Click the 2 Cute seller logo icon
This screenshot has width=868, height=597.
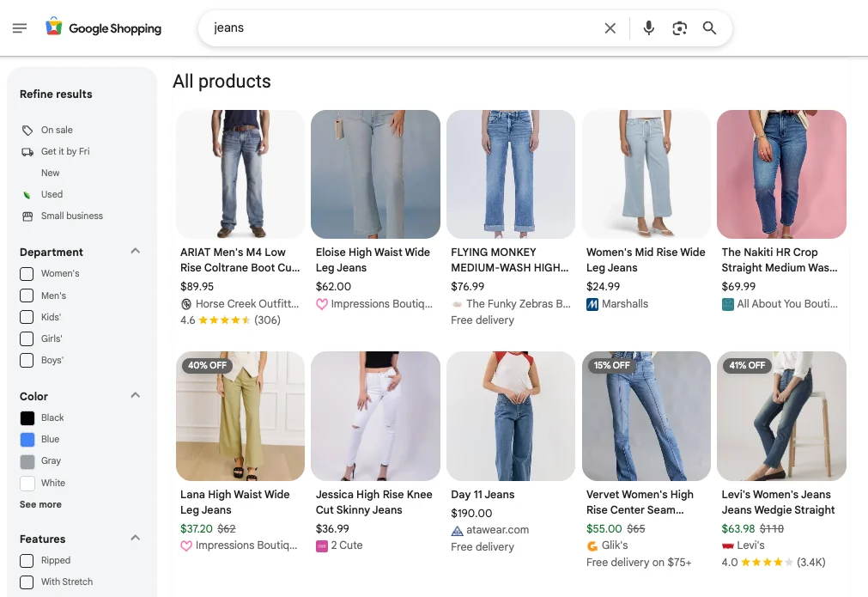click(321, 545)
